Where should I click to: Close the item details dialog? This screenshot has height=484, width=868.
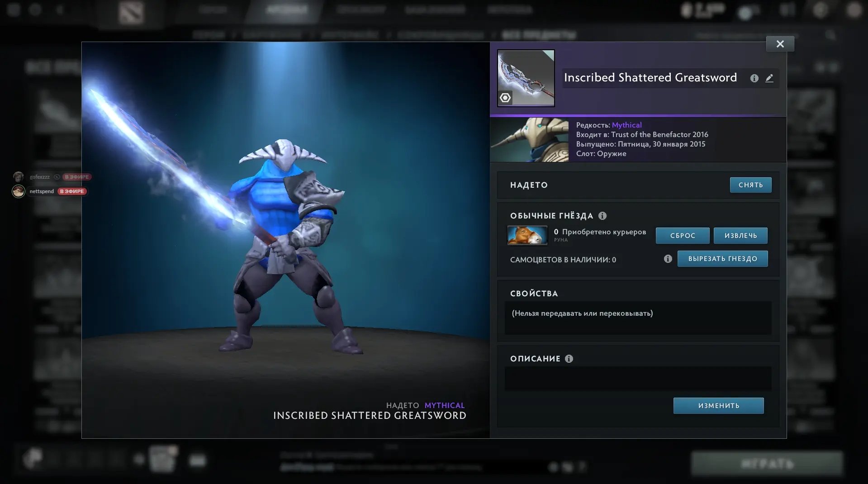click(780, 44)
